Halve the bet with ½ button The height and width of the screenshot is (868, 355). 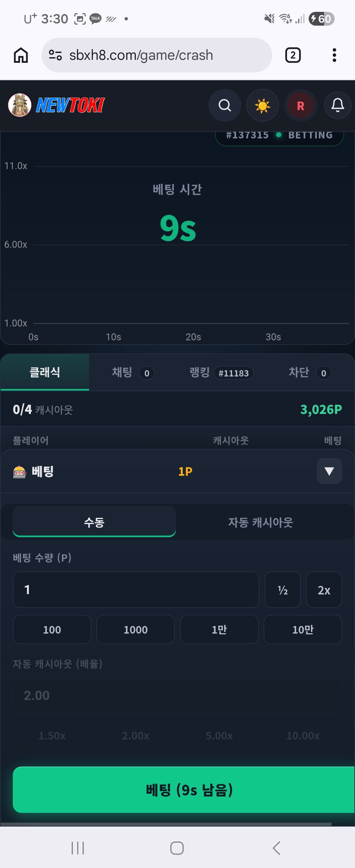tap(283, 590)
